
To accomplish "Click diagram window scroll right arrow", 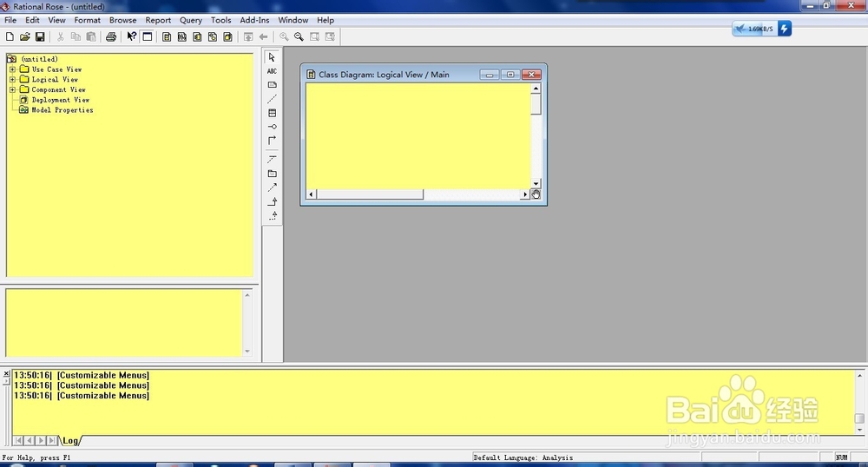I will [525, 194].
